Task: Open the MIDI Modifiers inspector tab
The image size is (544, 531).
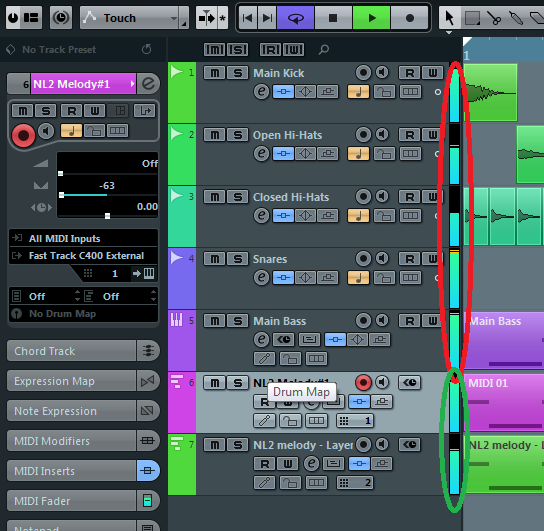Action: (x=83, y=441)
